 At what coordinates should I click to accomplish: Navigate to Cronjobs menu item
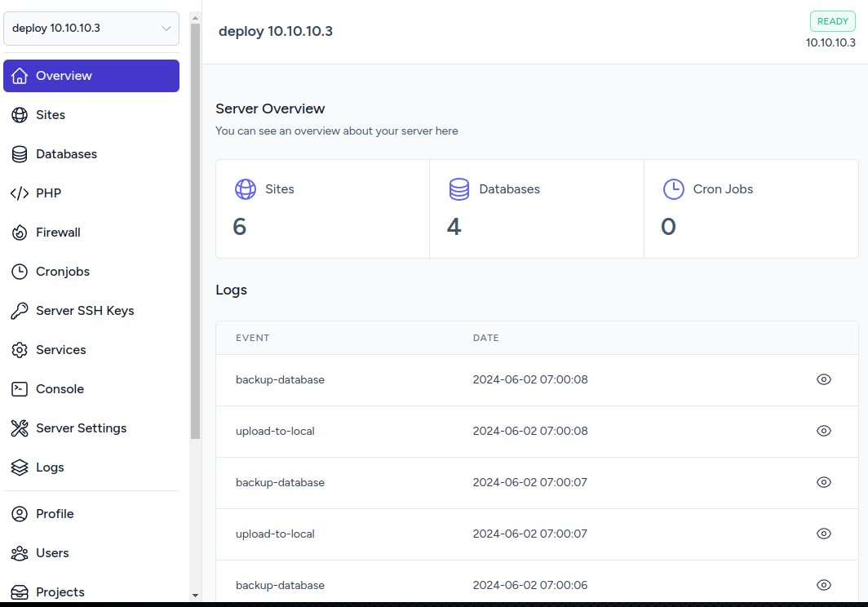(91, 272)
